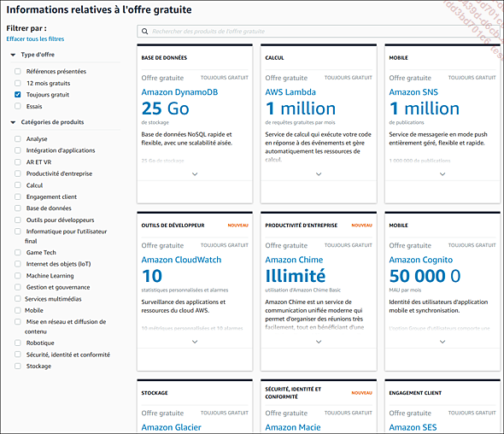
Task: Check the 'Essais' checkbox
Action: [x=18, y=106]
